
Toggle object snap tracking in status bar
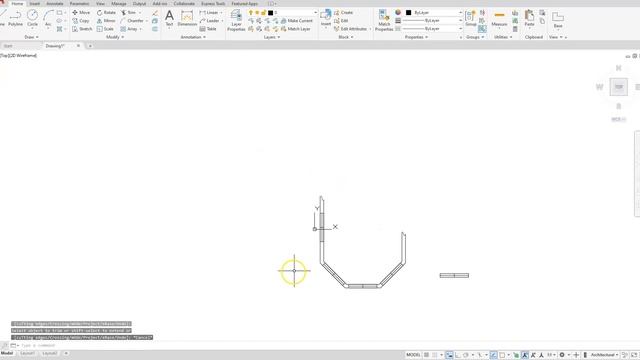493,355
